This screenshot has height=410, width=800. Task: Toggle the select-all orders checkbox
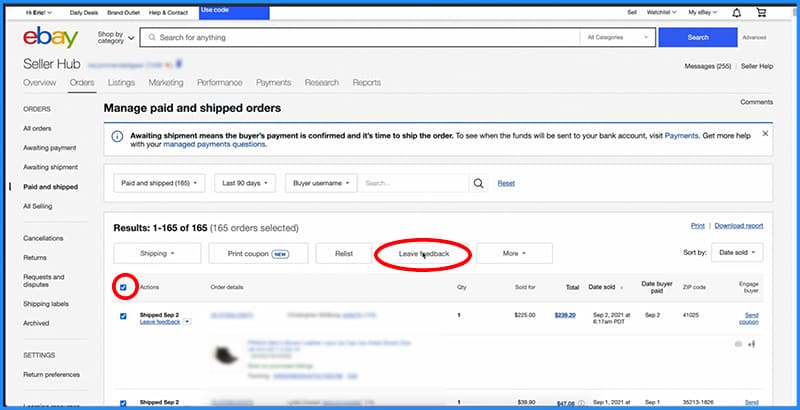(x=123, y=287)
